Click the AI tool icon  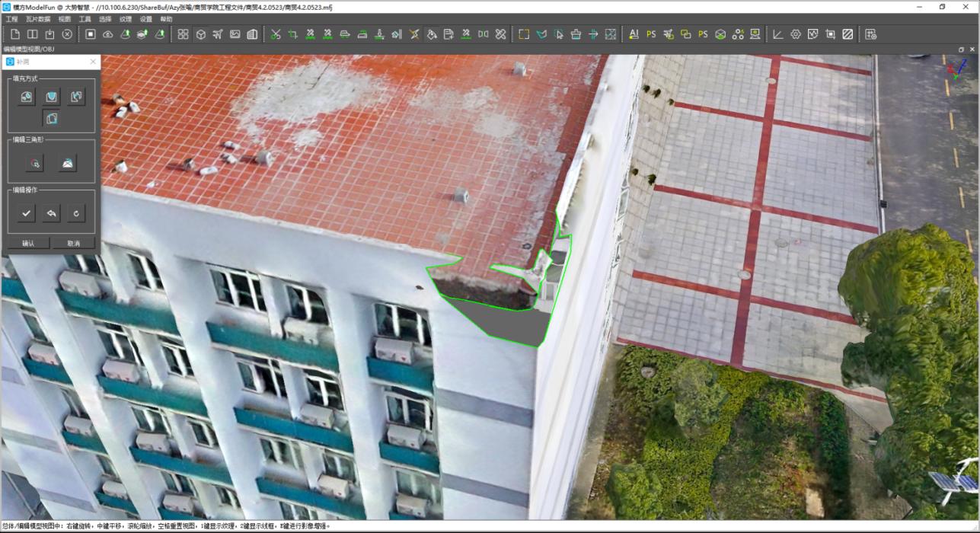click(634, 34)
